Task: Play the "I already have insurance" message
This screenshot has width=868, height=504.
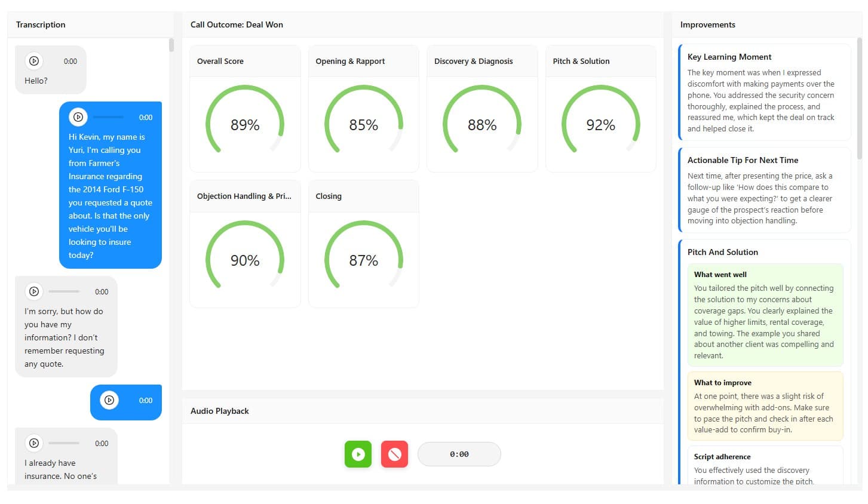Action: coord(34,443)
